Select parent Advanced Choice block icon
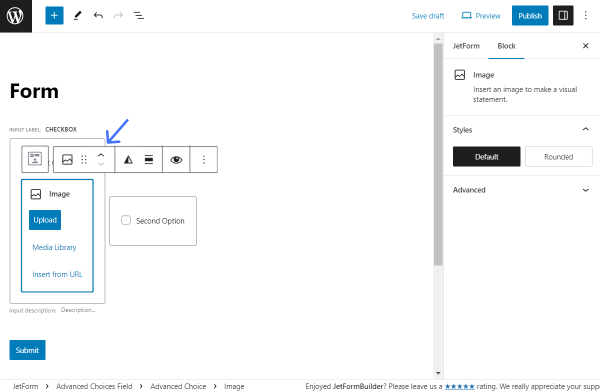600x391 pixels. [x=35, y=159]
